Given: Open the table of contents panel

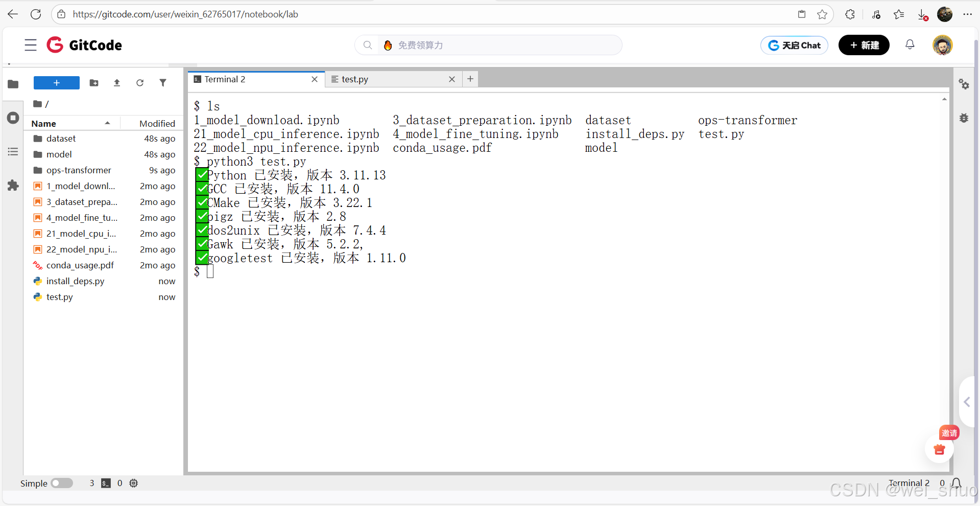Looking at the screenshot, I should (13, 151).
